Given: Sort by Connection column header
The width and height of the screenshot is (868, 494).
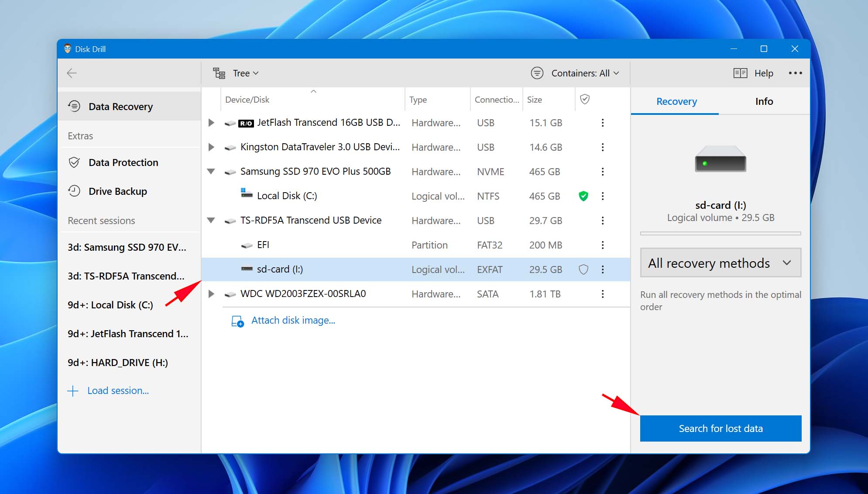Looking at the screenshot, I should point(497,100).
